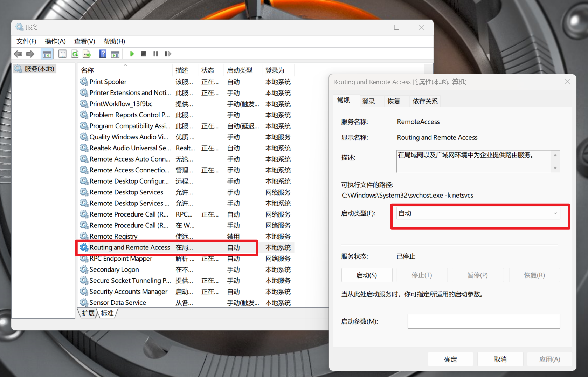Click inside the 描述 description text box
This screenshot has width=588, height=377.
click(474, 161)
